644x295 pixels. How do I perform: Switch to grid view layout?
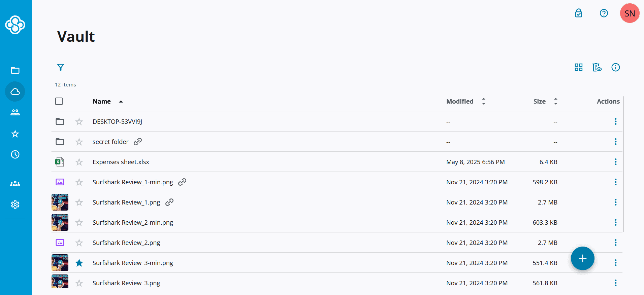pyautogui.click(x=579, y=67)
